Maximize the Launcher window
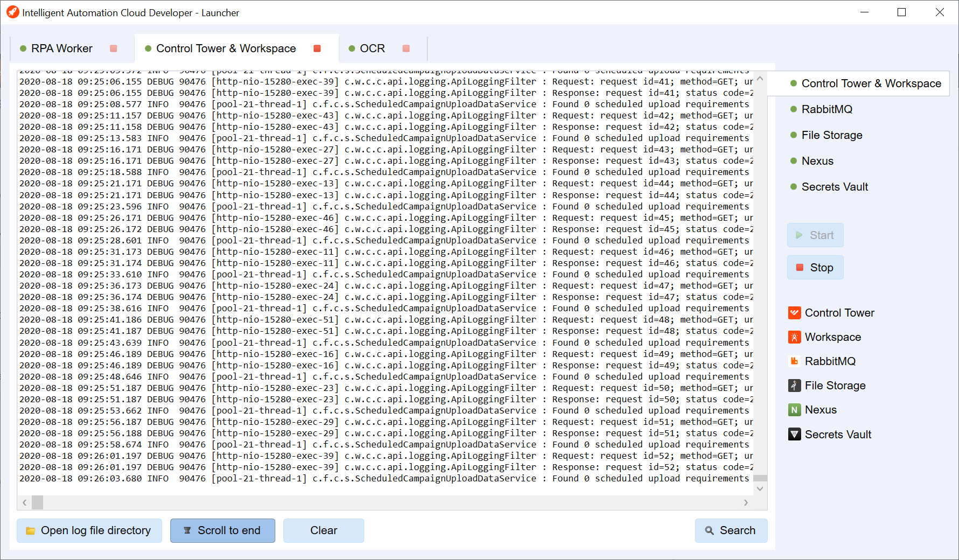Image resolution: width=959 pixels, height=560 pixels. 901,12
